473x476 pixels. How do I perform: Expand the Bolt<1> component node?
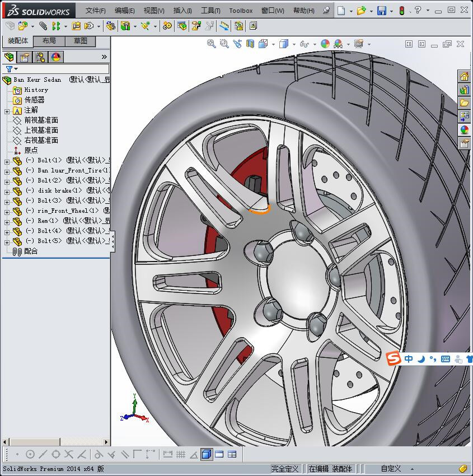pos(7,162)
